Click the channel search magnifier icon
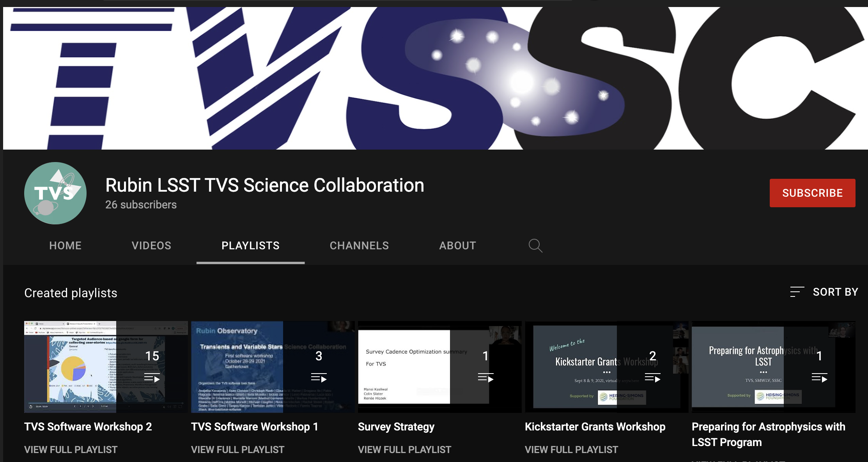 (x=535, y=245)
